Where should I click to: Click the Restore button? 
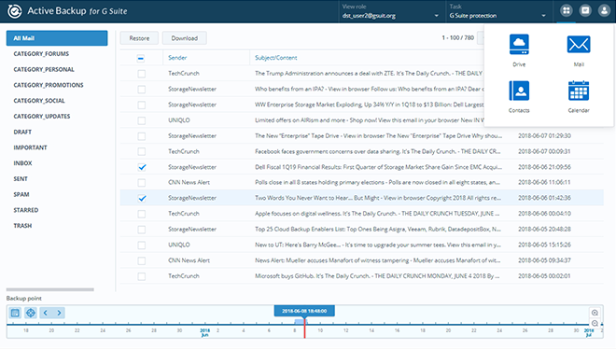pyautogui.click(x=139, y=38)
